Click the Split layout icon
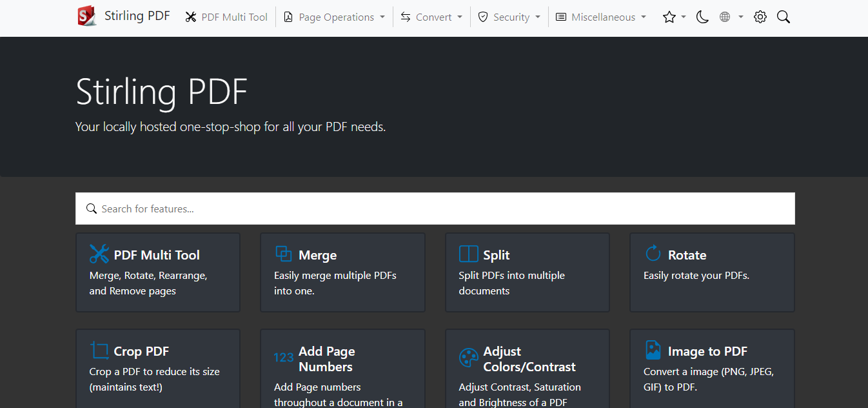The image size is (868, 408). click(x=468, y=254)
